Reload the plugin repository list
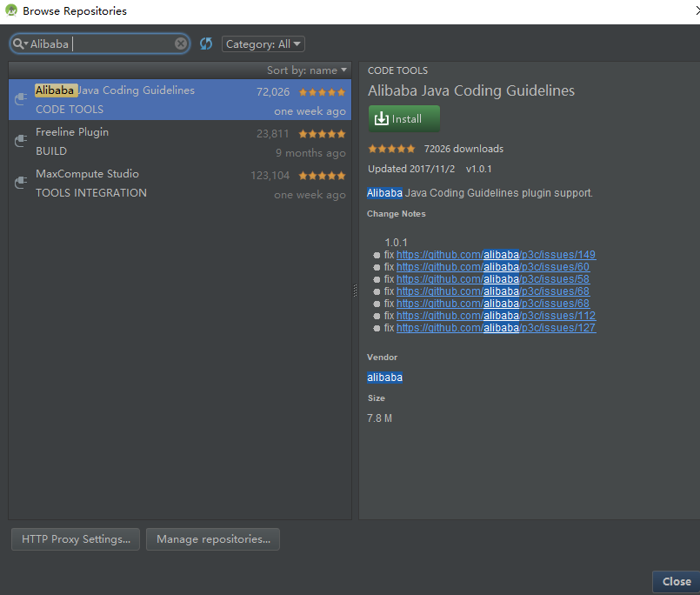The width and height of the screenshot is (700, 595). [x=206, y=43]
